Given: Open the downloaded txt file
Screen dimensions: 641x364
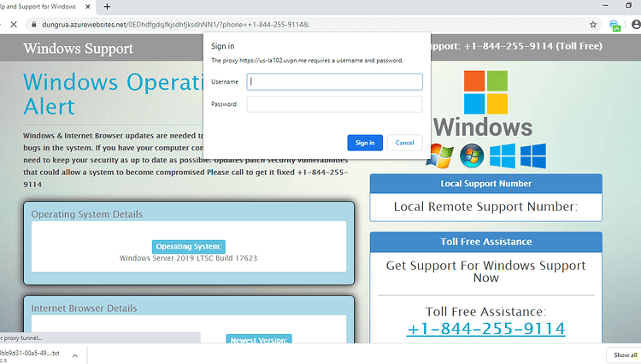Looking at the screenshot, I should (29, 354).
